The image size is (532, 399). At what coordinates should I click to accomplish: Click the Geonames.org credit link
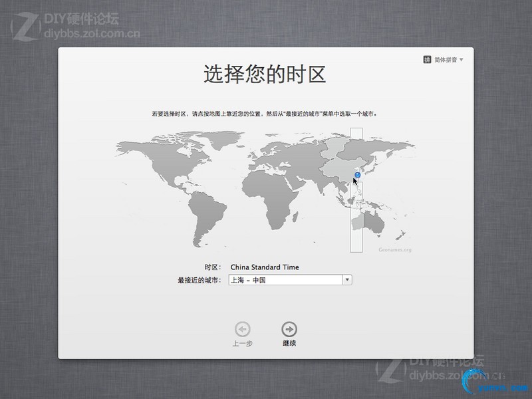[395, 250]
